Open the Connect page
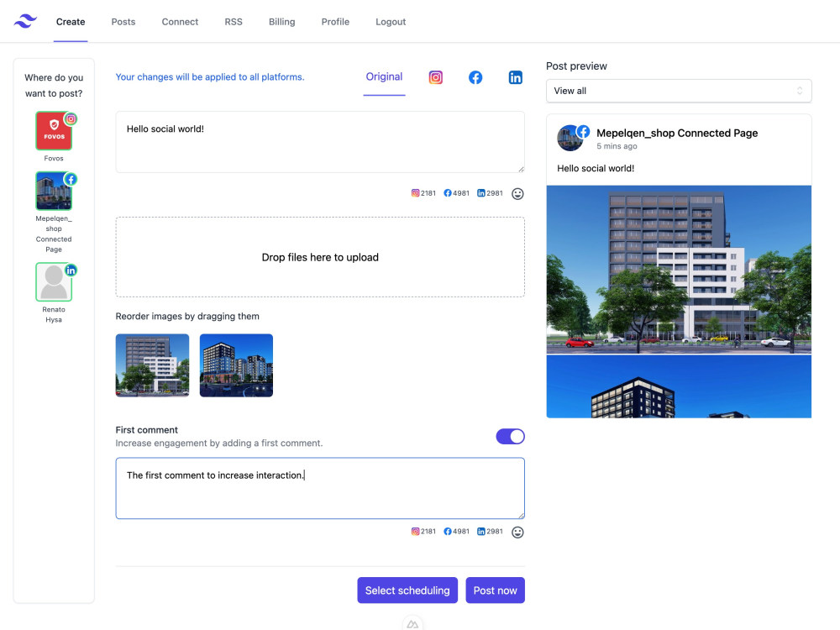This screenshot has width=840, height=630. coord(180,22)
